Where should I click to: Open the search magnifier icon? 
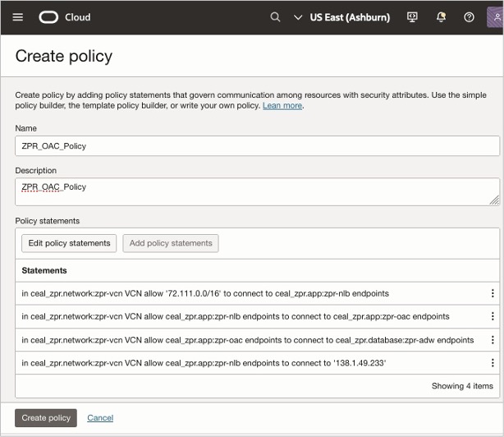click(x=276, y=17)
